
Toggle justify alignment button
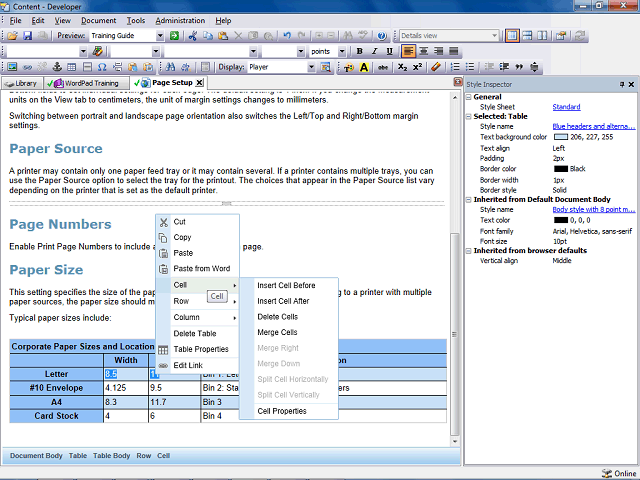pyautogui.click(x=453, y=51)
